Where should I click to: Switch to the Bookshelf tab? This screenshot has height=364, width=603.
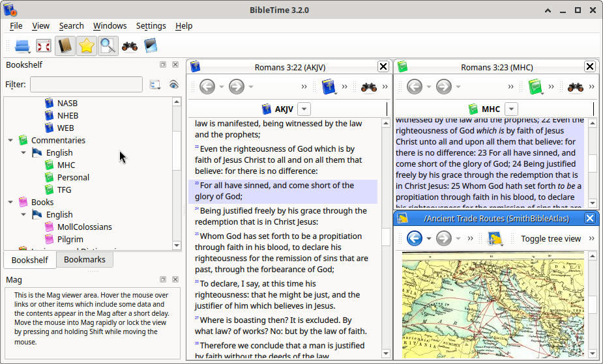pos(29,260)
